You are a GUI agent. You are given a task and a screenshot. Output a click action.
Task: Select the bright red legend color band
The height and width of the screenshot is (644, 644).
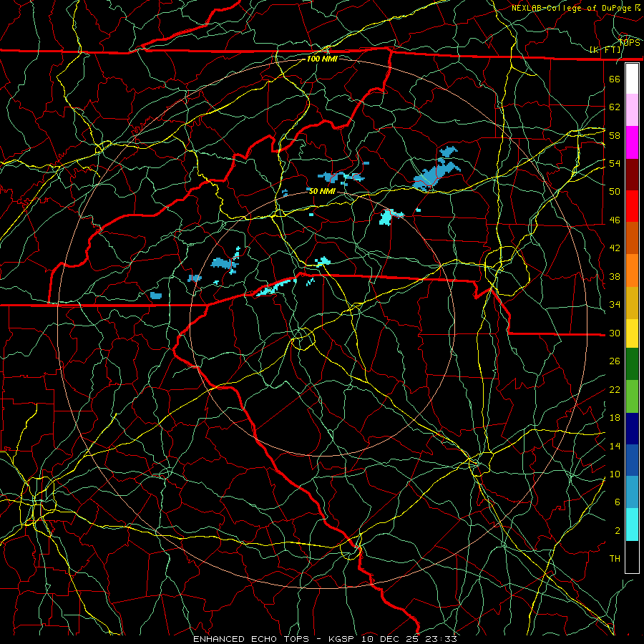[x=632, y=206]
